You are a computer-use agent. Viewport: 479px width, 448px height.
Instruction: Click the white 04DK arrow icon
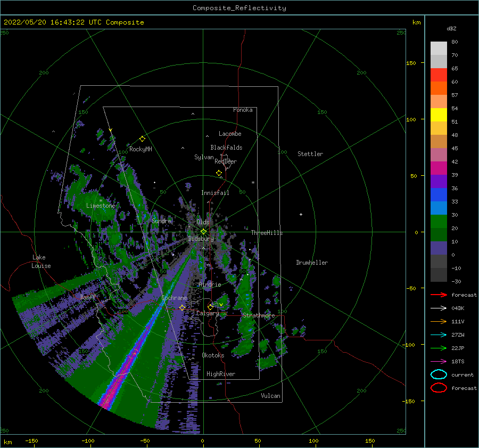click(x=439, y=308)
